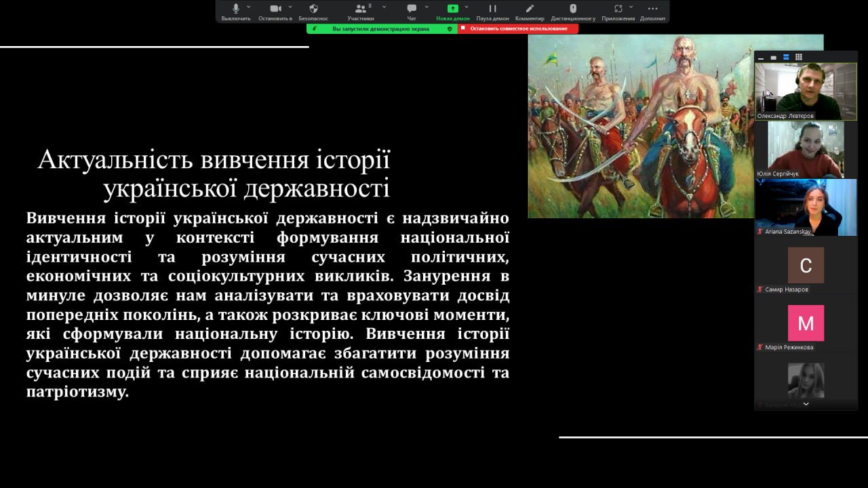Image resolution: width=868 pixels, height=488 pixels.
Task: Click the slide body paragraph text
Action: click(x=268, y=305)
